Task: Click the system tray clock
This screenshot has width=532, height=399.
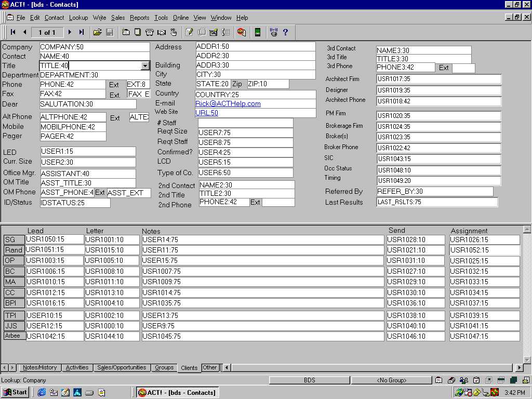Action: pos(514,393)
